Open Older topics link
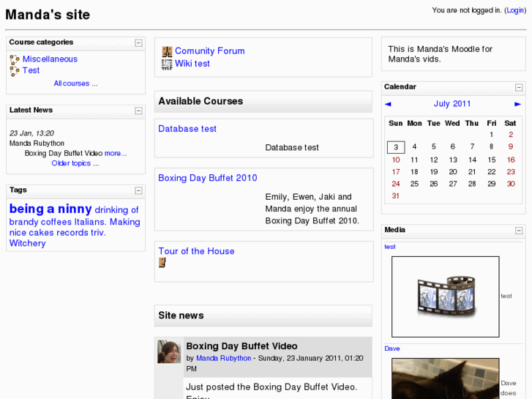The image size is (532, 399). pos(71,163)
